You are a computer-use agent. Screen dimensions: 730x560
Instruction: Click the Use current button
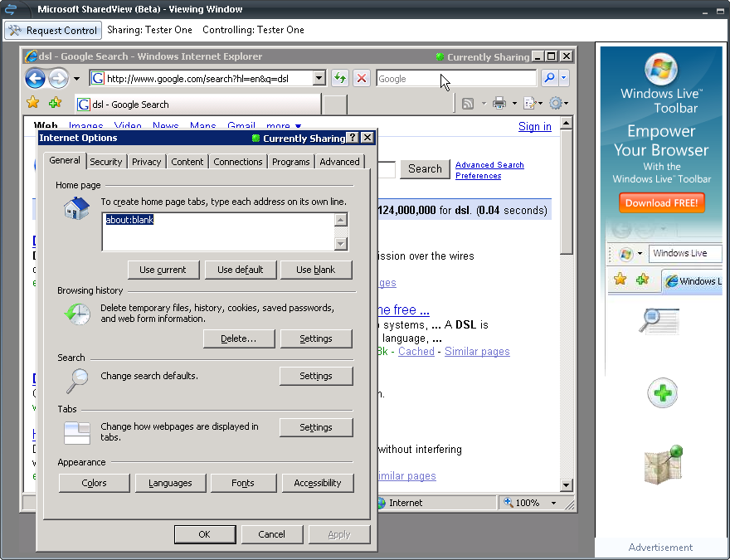(x=163, y=270)
